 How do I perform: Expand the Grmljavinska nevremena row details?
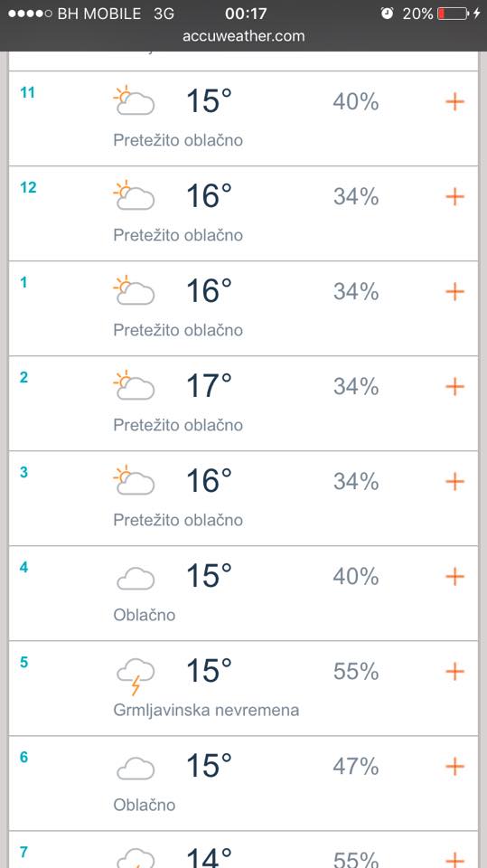click(x=454, y=672)
